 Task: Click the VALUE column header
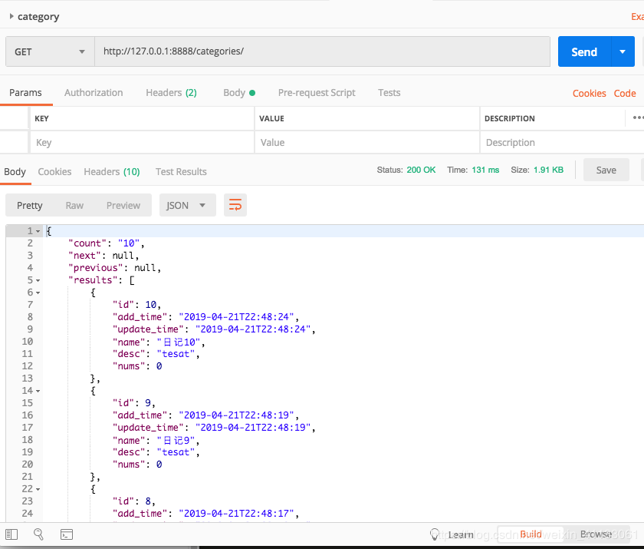pos(271,118)
